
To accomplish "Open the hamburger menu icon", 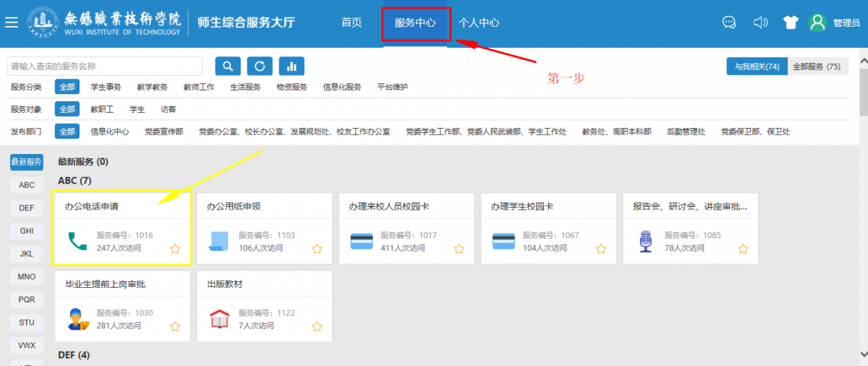I will 11,22.
